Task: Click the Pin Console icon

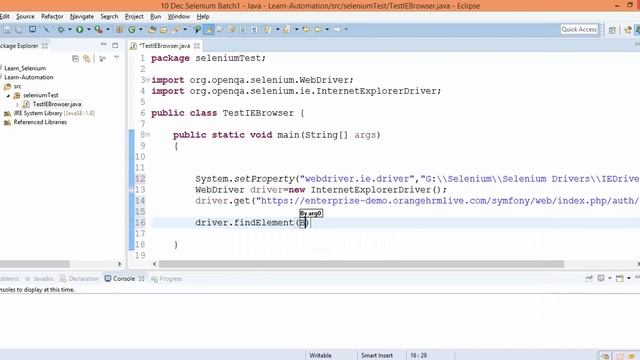Action: click(589, 278)
